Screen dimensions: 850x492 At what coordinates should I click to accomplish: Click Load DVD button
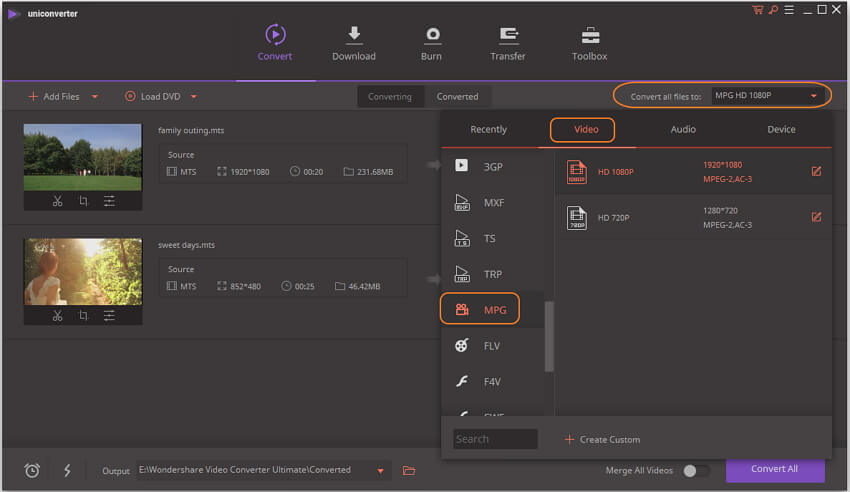click(x=153, y=96)
